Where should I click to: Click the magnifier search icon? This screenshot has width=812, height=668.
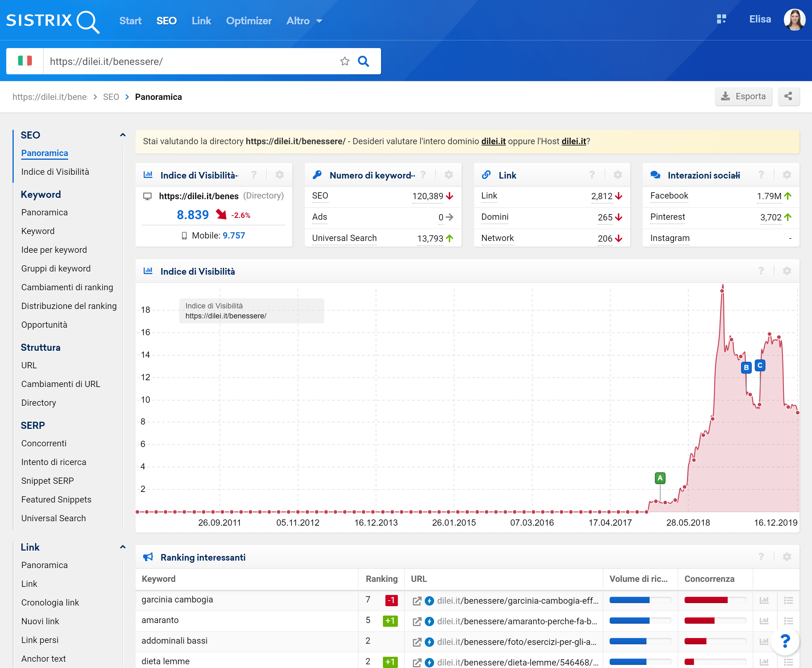point(364,61)
